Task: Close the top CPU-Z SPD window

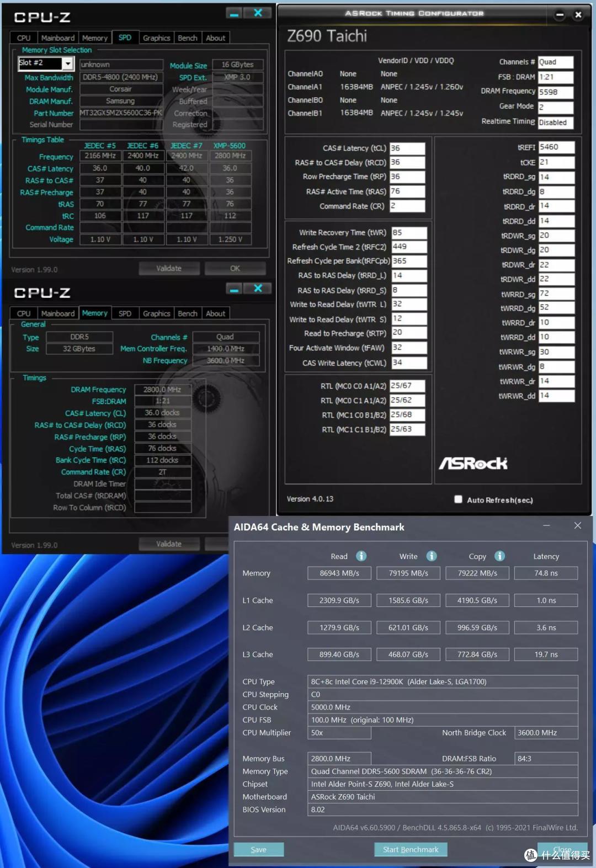Action: (x=258, y=13)
